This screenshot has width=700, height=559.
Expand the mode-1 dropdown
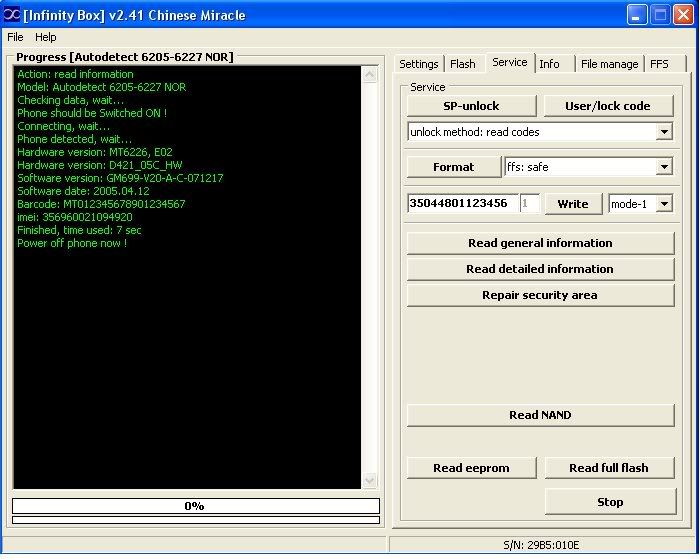click(664, 204)
